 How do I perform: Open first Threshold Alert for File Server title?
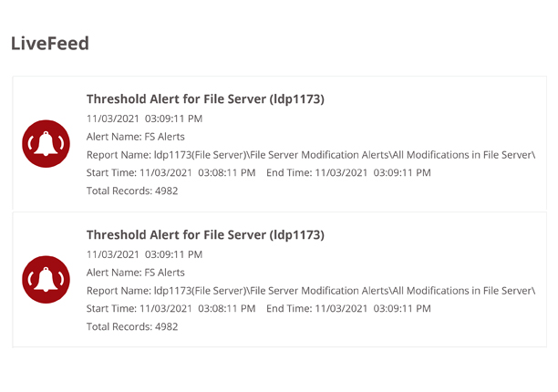[205, 98]
